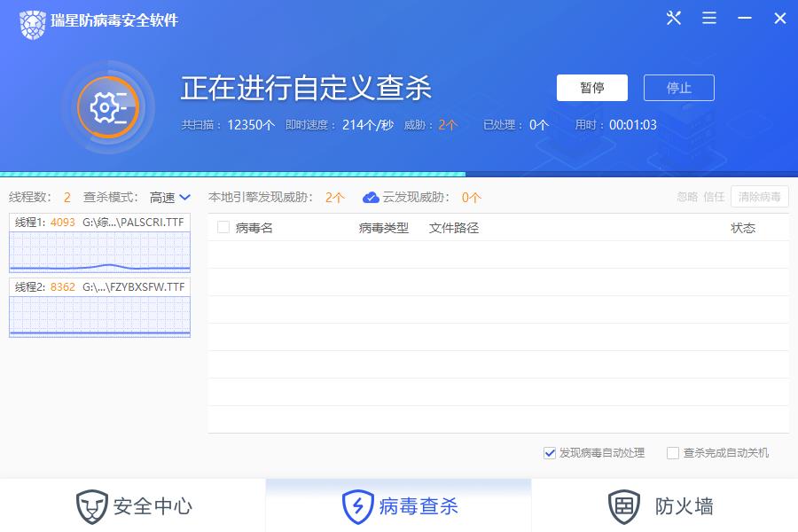Screen dimensions: 798x532
Task: Click the 线程数 value 2
Action: pyautogui.click(x=67, y=198)
